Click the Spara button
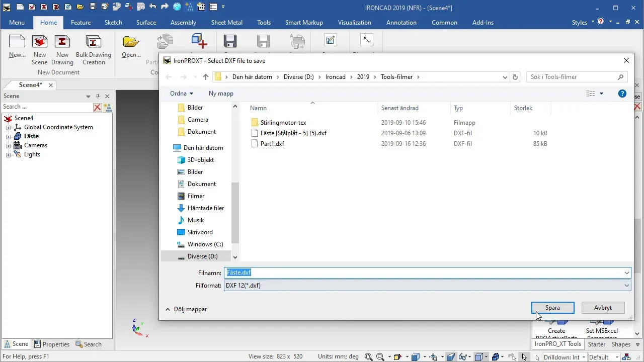644x362 pixels. (x=552, y=308)
